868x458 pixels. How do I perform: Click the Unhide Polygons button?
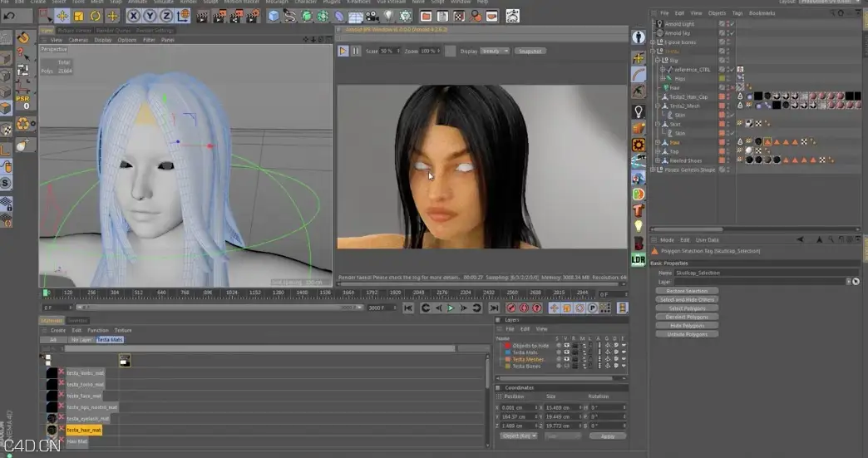pyautogui.click(x=687, y=334)
